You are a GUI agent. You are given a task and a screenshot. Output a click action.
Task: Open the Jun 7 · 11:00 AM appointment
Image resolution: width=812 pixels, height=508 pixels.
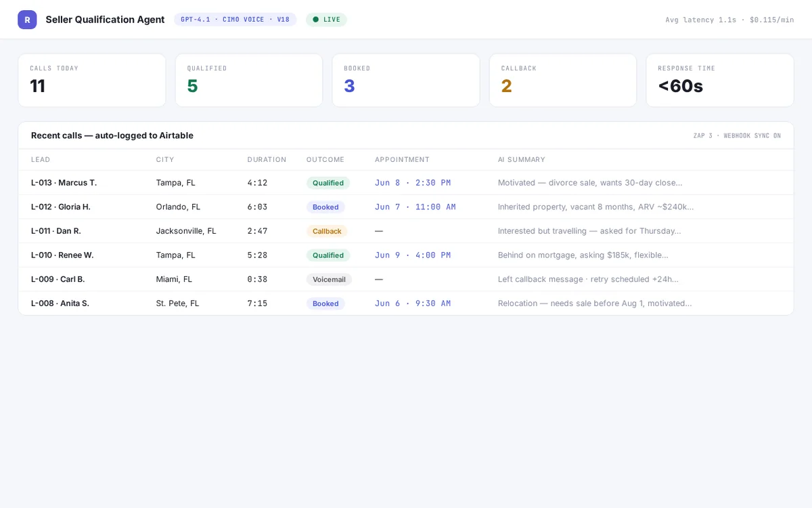415,207
